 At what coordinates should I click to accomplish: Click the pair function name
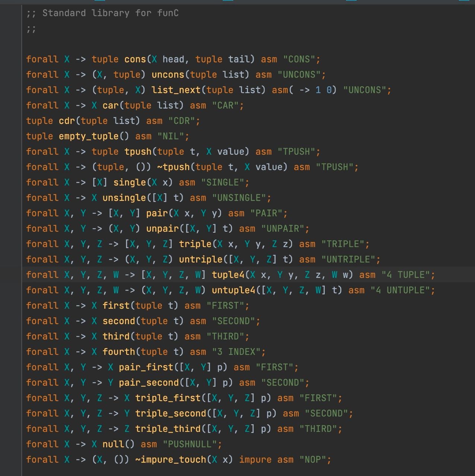pyautogui.click(x=157, y=213)
